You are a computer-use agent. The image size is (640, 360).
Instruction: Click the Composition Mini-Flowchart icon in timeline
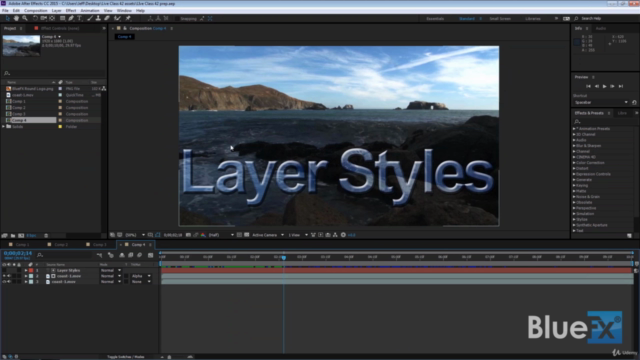[99, 255]
